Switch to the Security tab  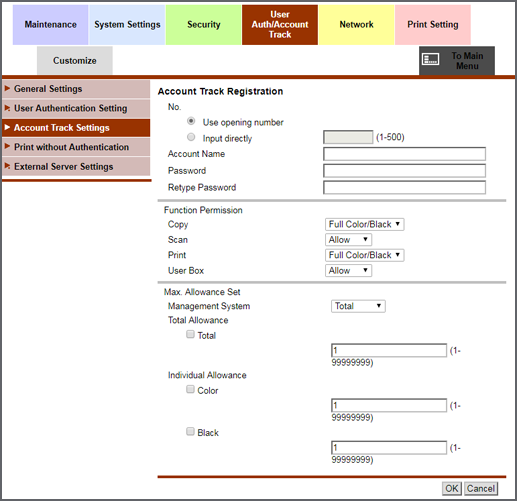pyautogui.click(x=204, y=25)
